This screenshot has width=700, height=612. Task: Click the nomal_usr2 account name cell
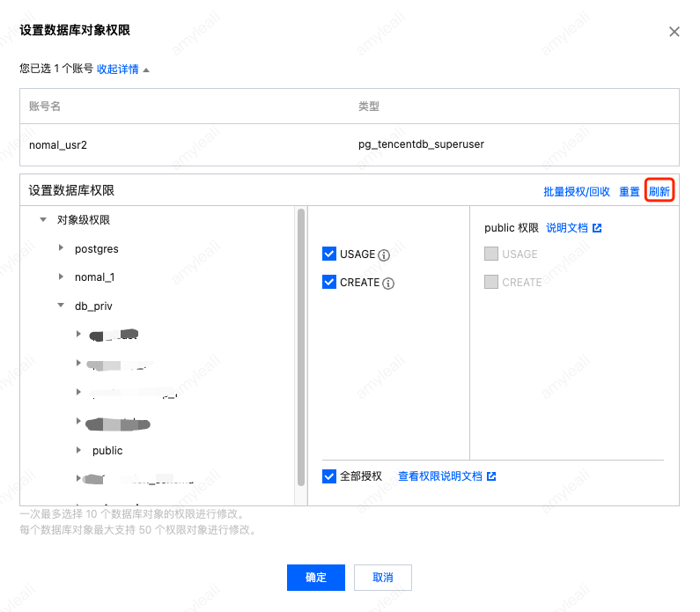(58, 145)
